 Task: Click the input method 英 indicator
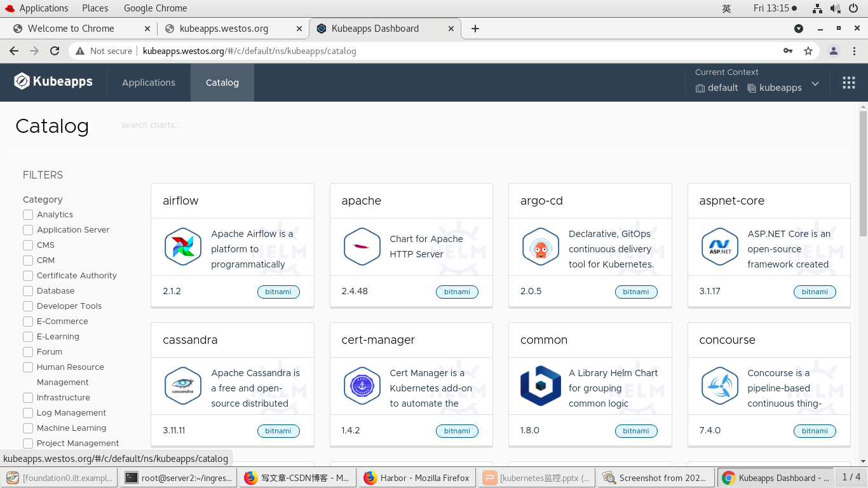click(726, 8)
